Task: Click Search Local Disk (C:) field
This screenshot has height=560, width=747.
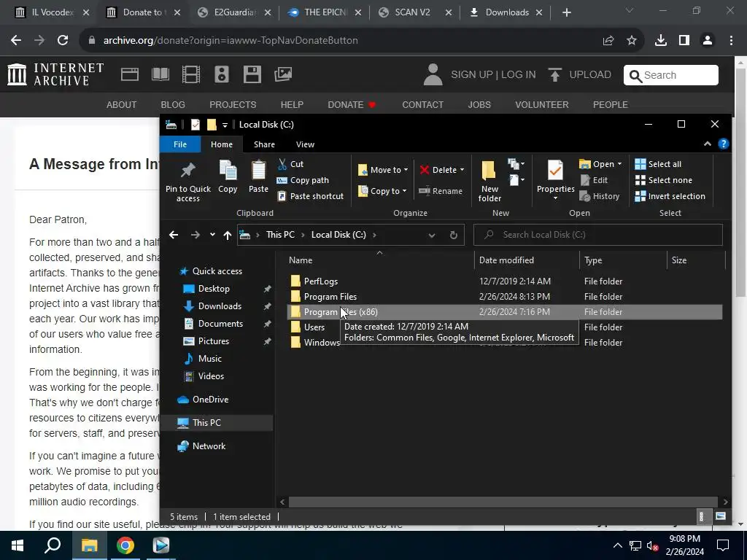Action: pyautogui.click(x=598, y=235)
